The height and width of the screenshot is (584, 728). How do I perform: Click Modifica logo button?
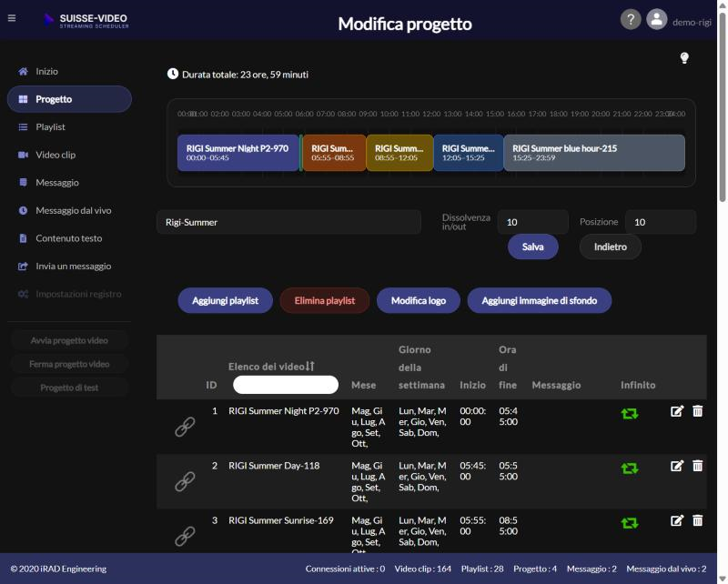(419, 301)
